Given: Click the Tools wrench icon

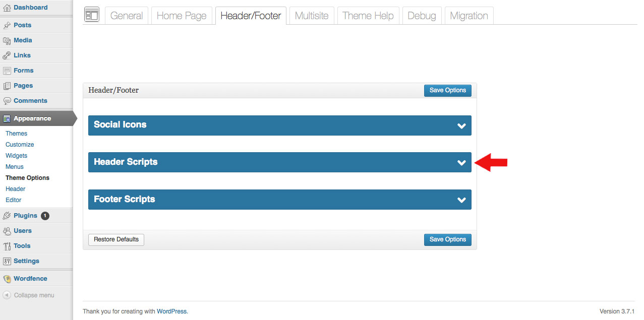Looking at the screenshot, I should 7,246.
